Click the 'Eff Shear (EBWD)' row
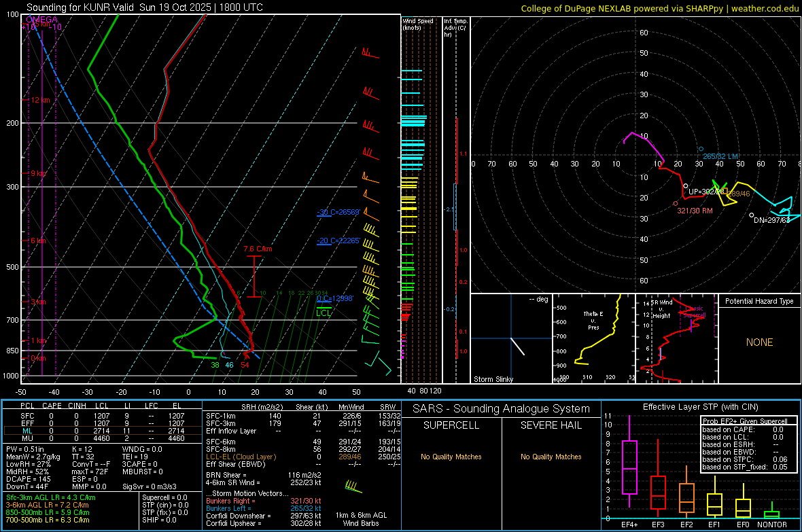The height and width of the screenshot is (532, 802). 303,464
